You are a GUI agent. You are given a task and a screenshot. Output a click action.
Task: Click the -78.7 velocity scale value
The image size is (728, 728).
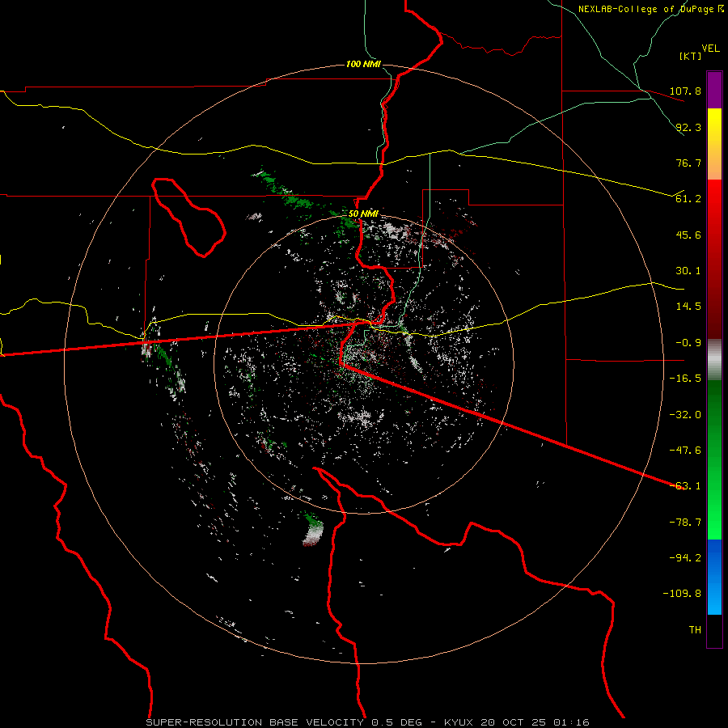685,523
